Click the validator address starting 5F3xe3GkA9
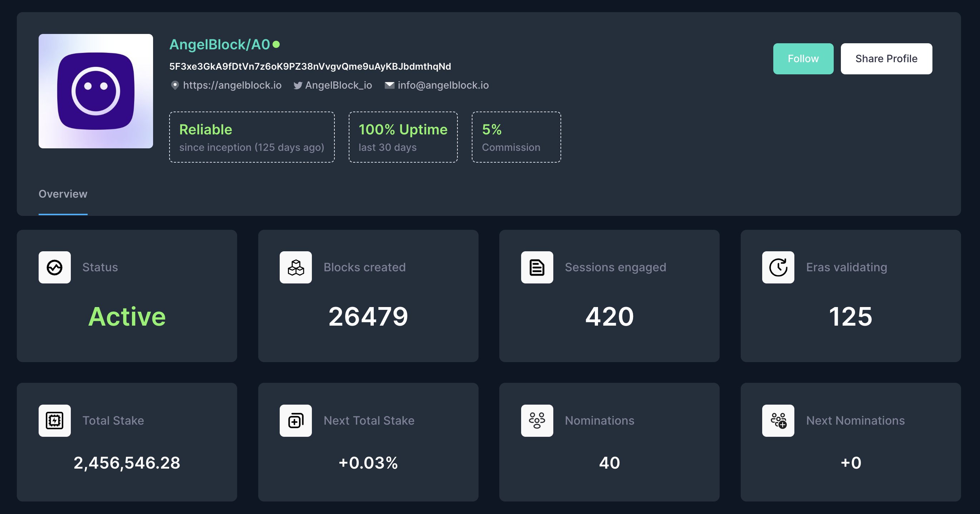Screen dimensions: 980x514 (x=310, y=66)
